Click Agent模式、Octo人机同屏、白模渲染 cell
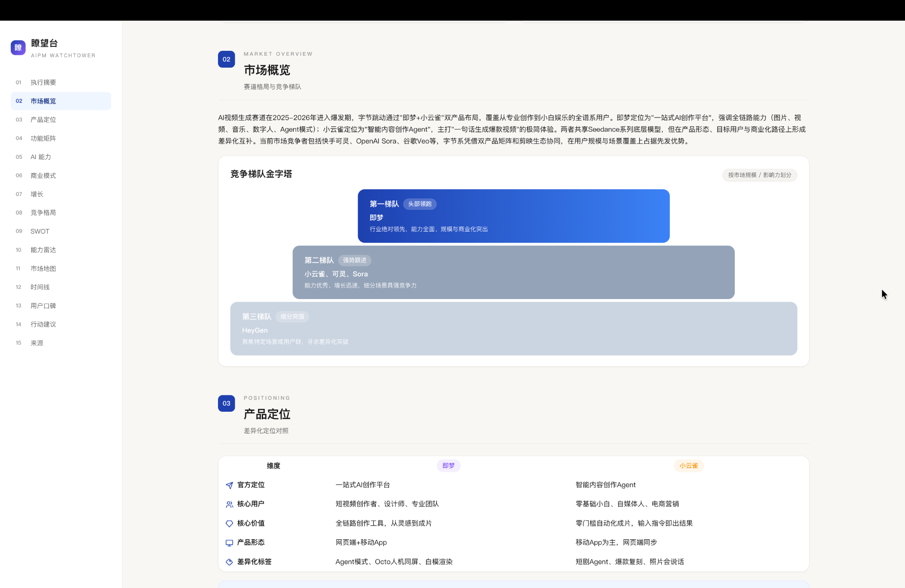The image size is (905, 588). 394,562
